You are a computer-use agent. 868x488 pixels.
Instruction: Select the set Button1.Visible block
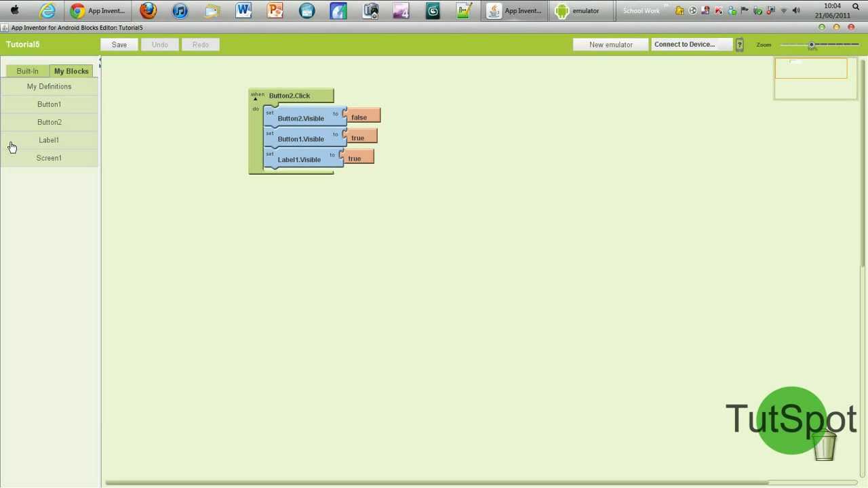[x=304, y=138]
